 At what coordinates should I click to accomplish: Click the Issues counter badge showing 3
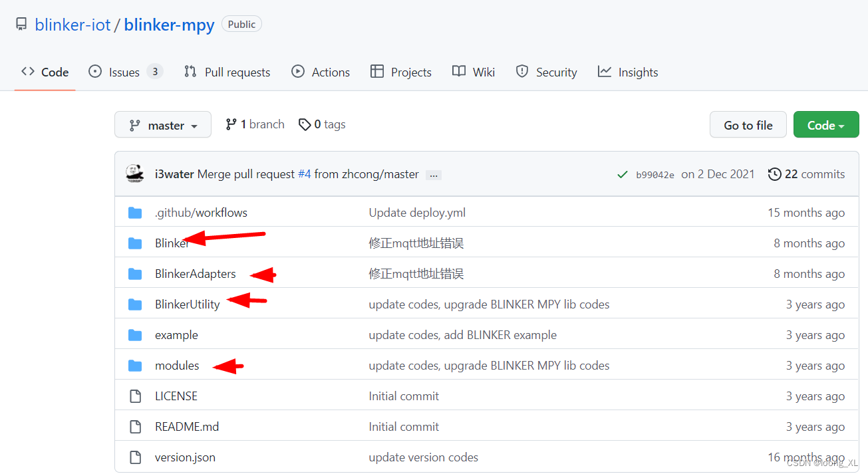pyautogui.click(x=155, y=71)
